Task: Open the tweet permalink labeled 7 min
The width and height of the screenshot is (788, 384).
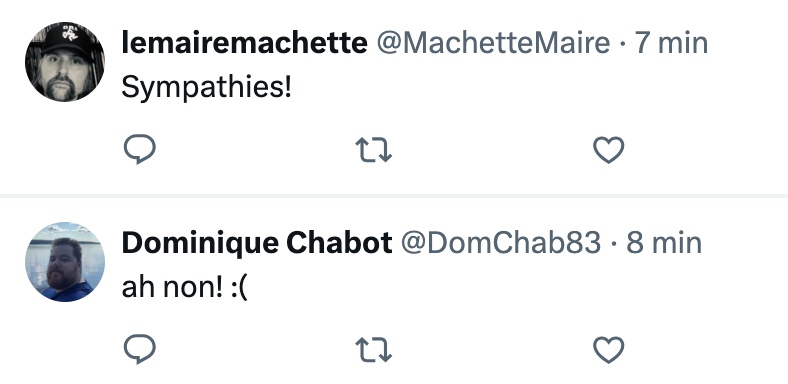Action: coord(671,43)
